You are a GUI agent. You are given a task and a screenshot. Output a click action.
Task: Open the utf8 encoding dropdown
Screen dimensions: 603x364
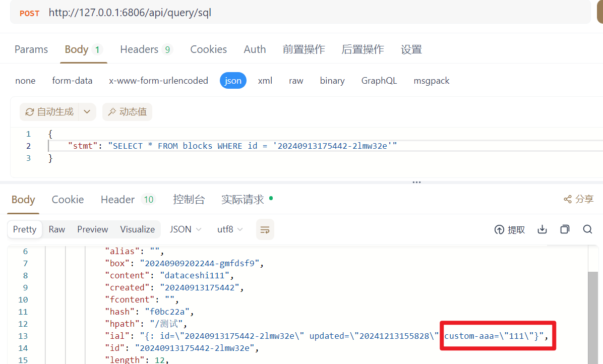pyautogui.click(x=229, y=229)
